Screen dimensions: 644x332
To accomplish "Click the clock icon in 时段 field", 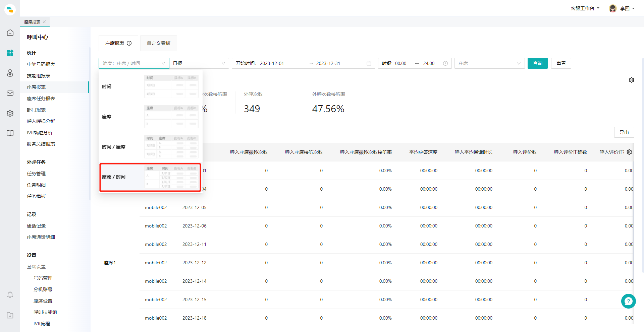I will [x=445, y=63].
